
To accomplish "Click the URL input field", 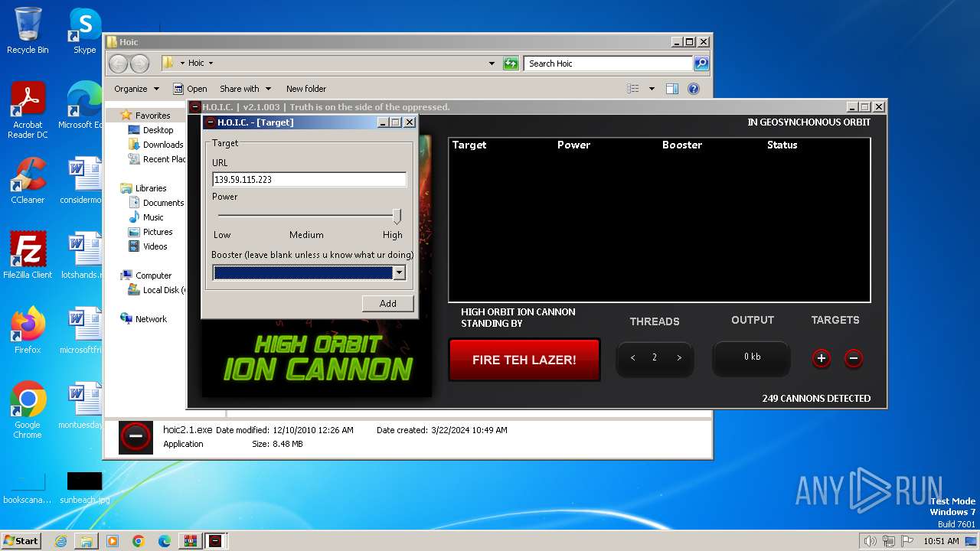I will (309, 180).
